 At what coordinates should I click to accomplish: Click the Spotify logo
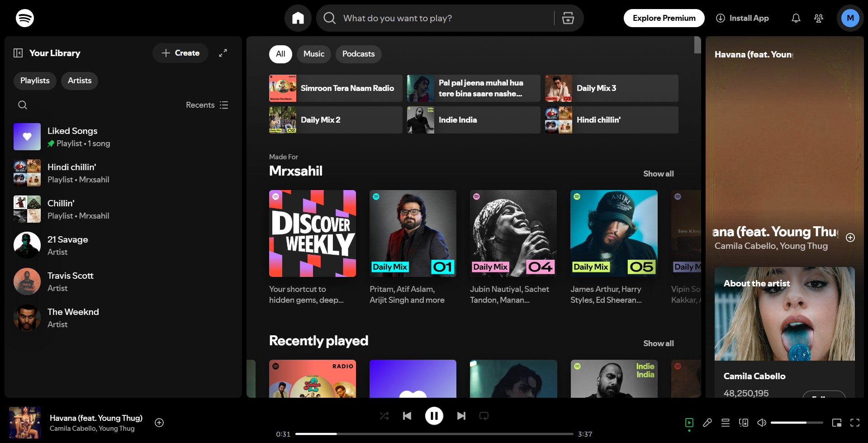point(25,18)
